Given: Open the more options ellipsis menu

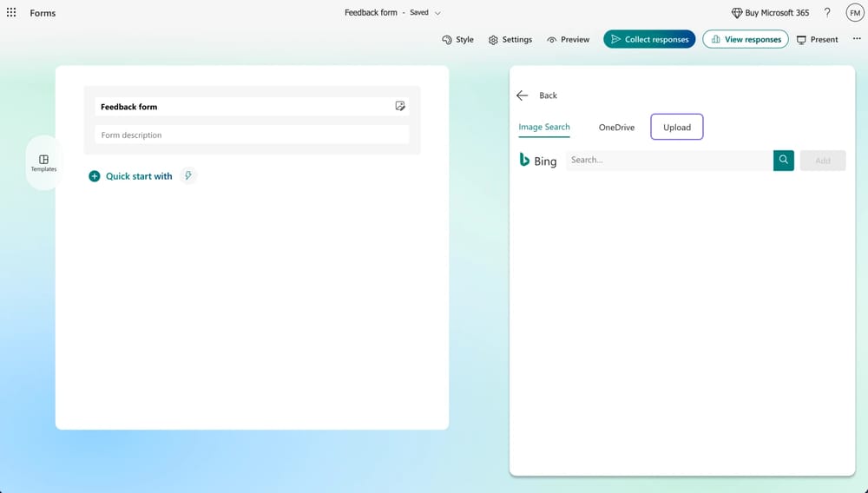Looking at the screenshot, I should tap(857, 39).
